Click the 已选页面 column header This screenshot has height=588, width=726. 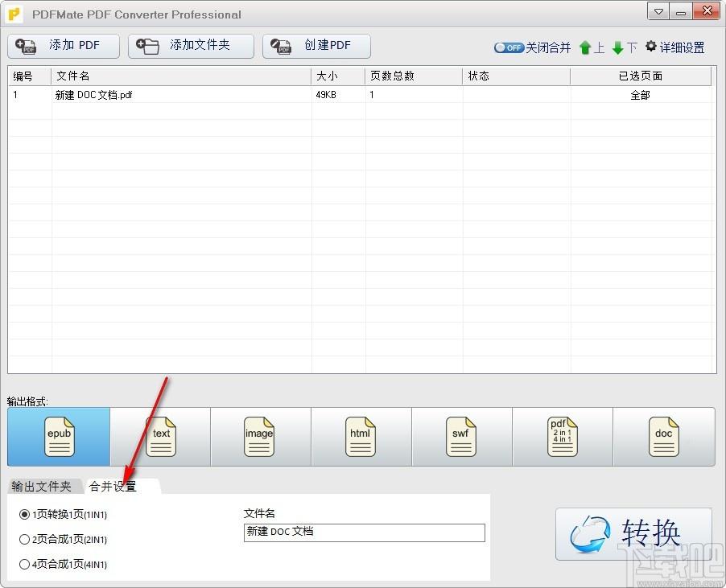tap(641, 76)
